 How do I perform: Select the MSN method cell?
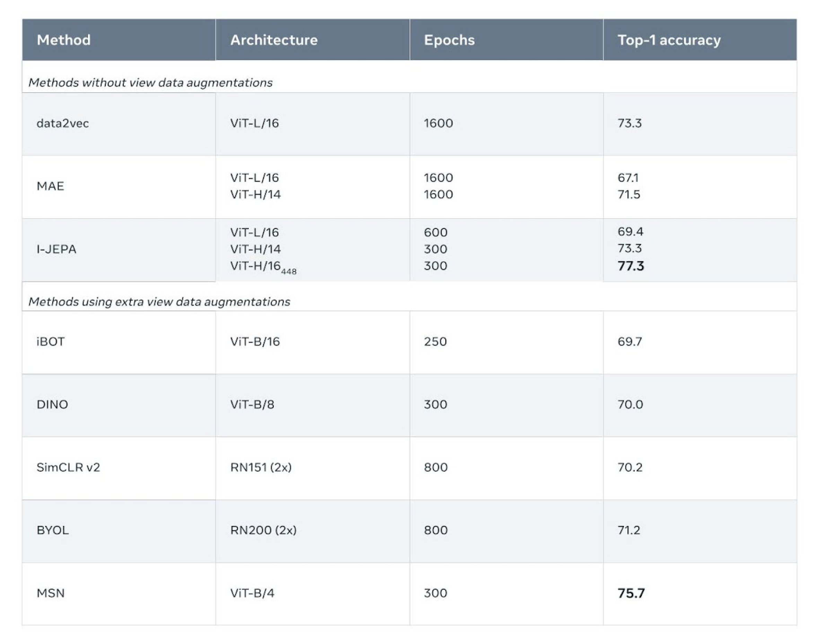click(x=51, y=593)
